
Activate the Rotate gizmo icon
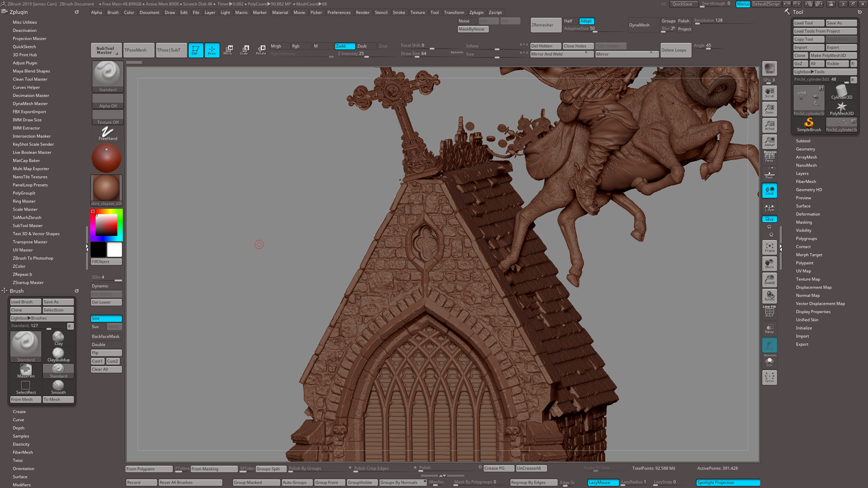point(261,50)
